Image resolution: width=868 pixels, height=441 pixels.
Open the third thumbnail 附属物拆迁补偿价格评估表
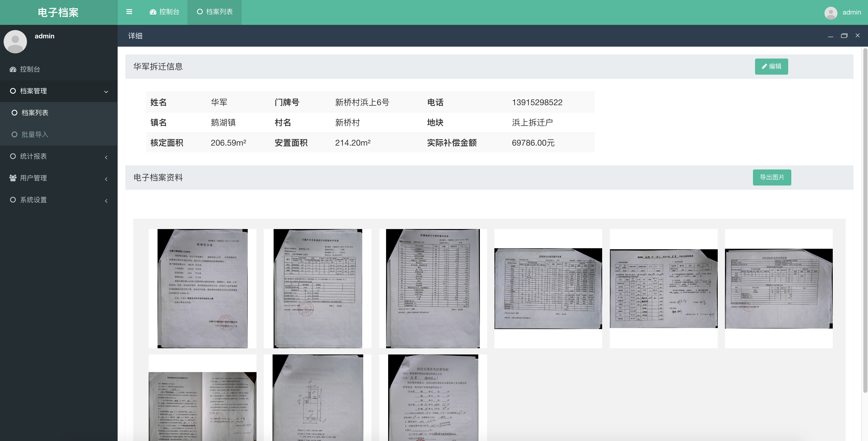pos(433,289)
